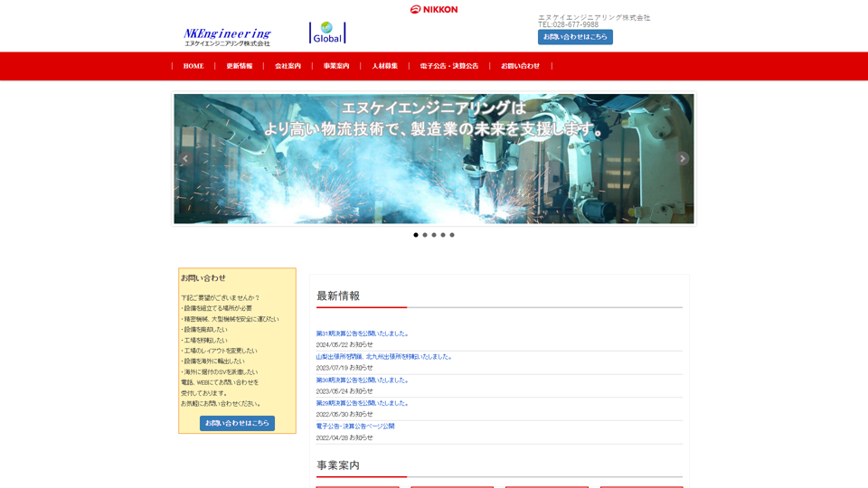Jump to the fourth carousel slide dot
The width and height of the screenshot is (868, 488).
(x=443, y=235)
